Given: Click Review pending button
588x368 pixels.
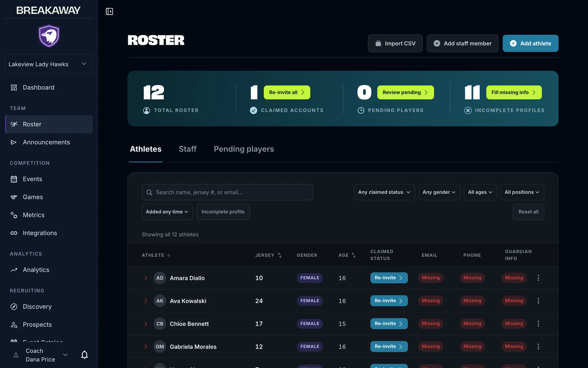Looking at the screenshot, I should click(405, 92).
